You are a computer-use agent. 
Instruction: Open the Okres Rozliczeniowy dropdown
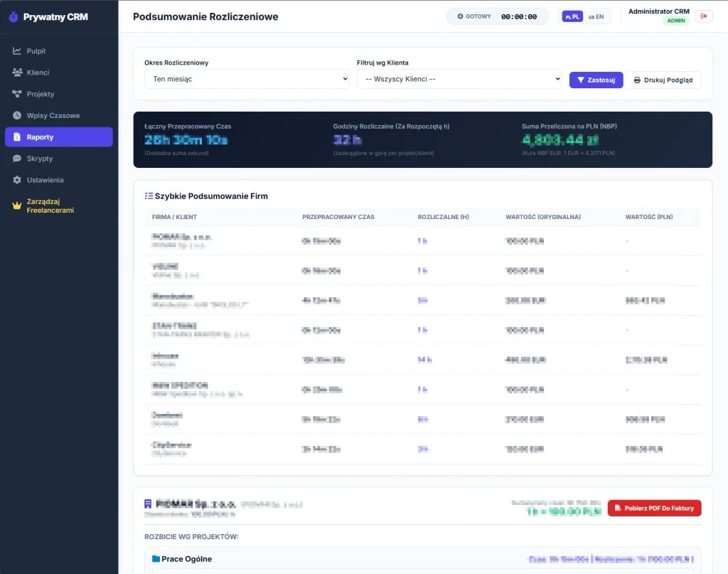pyautogui.click(x=247, y=79)
